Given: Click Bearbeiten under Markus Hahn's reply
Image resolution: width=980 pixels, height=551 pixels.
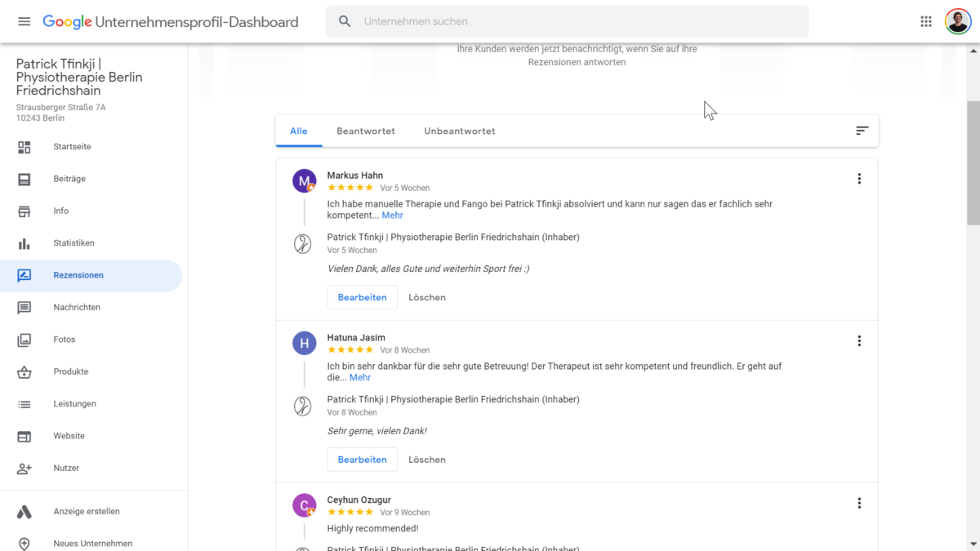Looking at the screenshot, I should (x=362, y=297).
